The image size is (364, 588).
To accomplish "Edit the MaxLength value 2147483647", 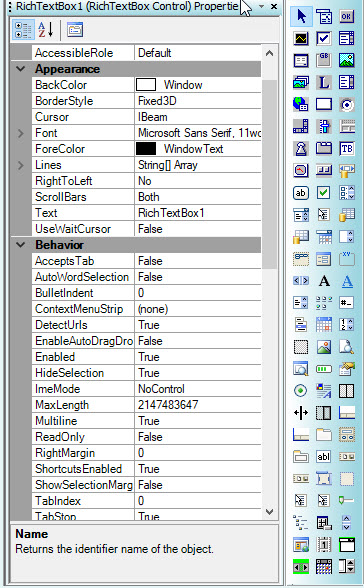I will [198, 405].
